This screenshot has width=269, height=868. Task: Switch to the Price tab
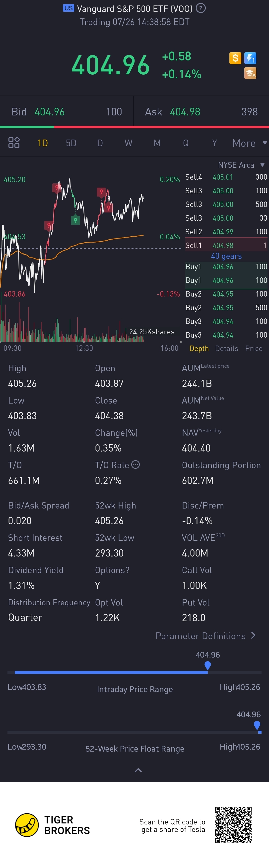pos(254,348)
